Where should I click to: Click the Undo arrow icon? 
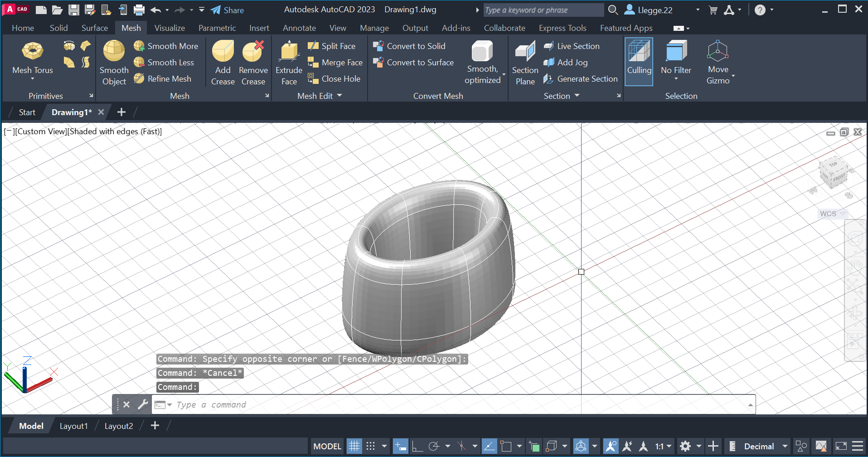[x=155, y=10]
